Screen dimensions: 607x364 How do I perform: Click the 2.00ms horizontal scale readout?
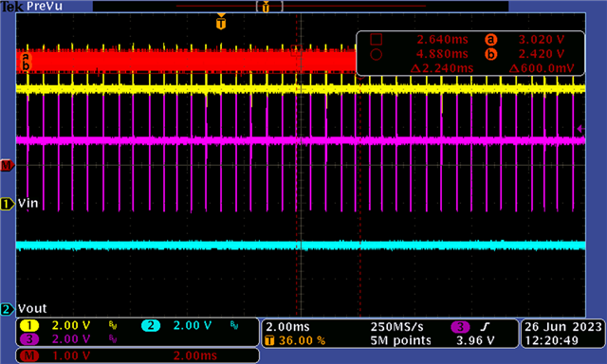tap(287, 327)
